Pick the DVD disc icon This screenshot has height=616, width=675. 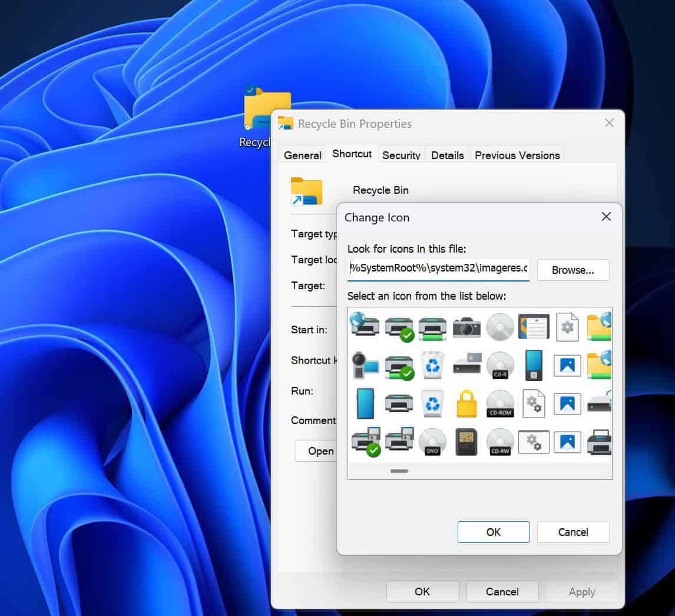(433, 442)
